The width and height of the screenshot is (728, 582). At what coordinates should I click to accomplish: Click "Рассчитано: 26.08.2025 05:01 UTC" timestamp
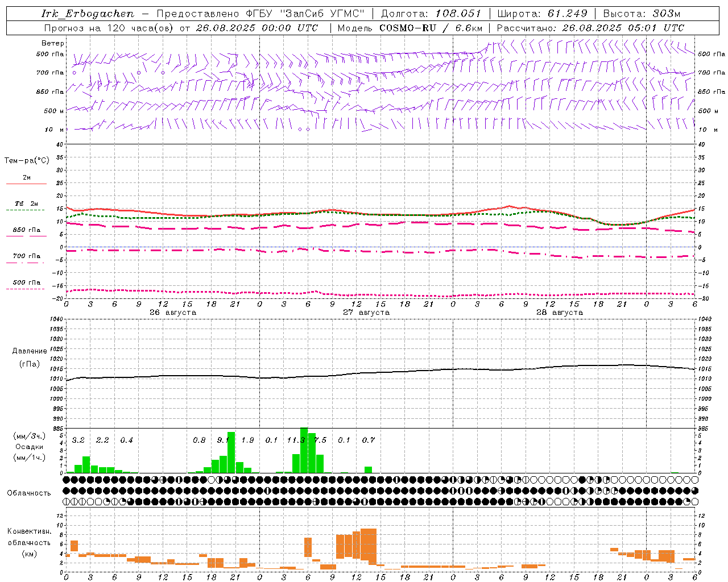click(x=590, y=28)
